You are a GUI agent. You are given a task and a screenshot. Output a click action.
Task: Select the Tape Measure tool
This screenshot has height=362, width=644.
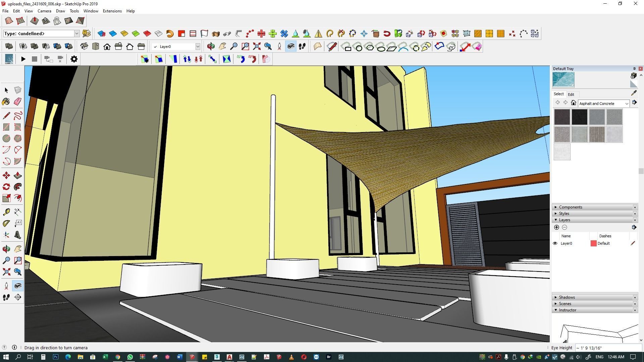point(6,212)
